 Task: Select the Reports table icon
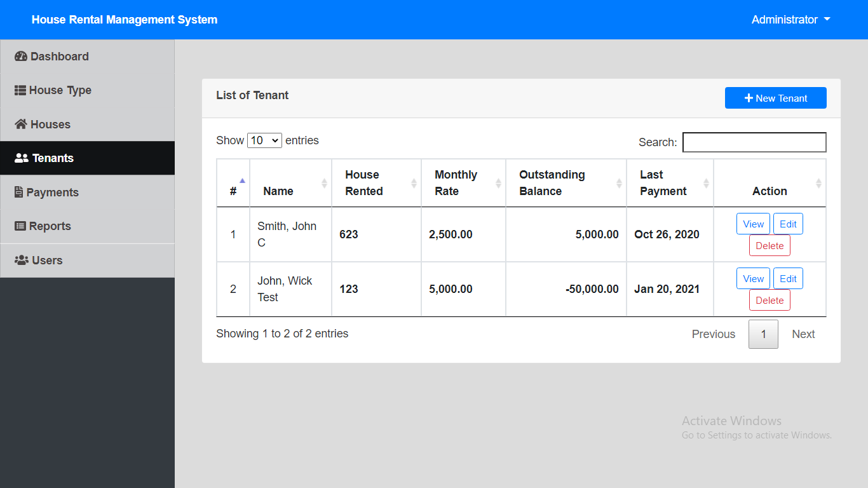click(x=20, y=226)
